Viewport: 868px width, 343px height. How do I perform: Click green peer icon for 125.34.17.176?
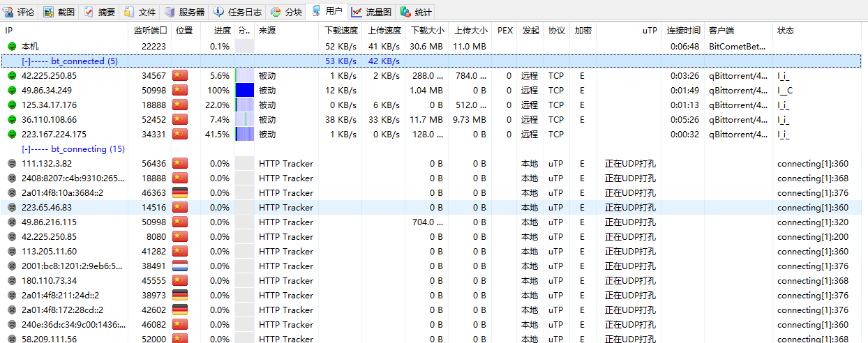click(x=12, y=105)
